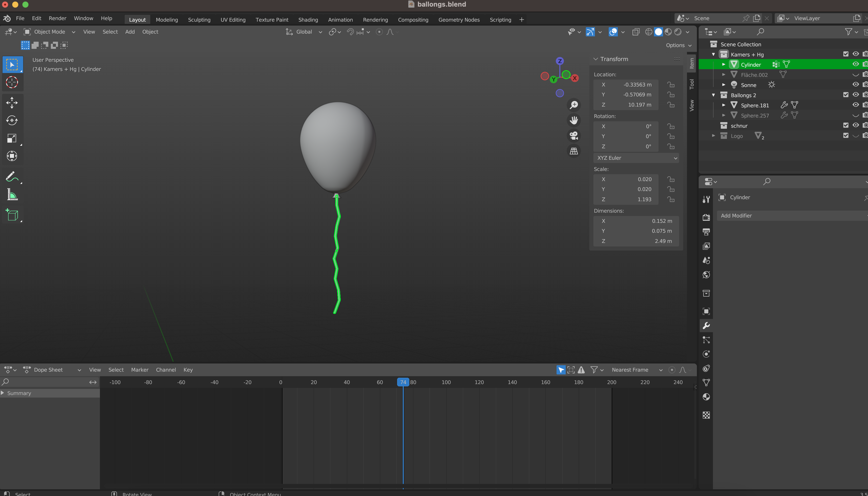Lock the X location value
868x496 pixels.
[x=670, y=84]
